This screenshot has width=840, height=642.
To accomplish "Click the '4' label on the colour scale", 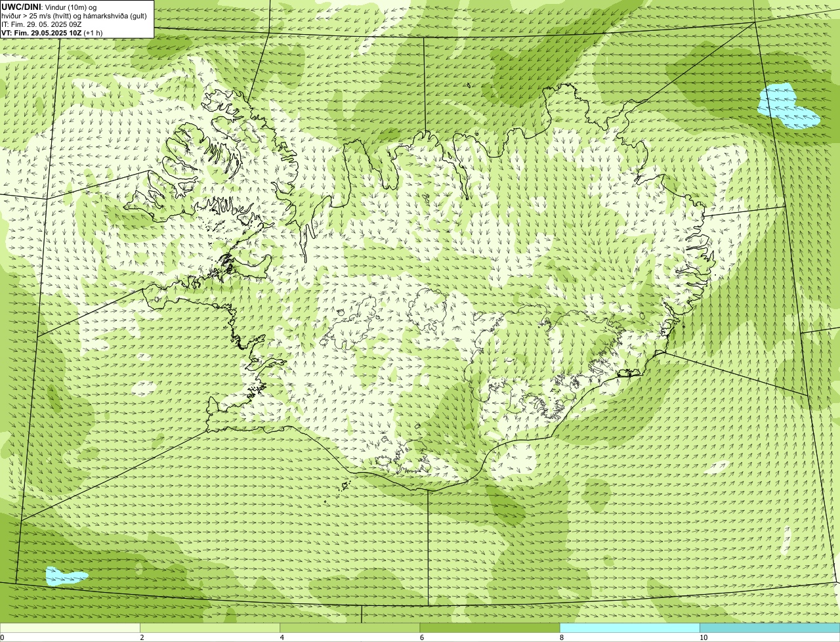I will 282,637.
